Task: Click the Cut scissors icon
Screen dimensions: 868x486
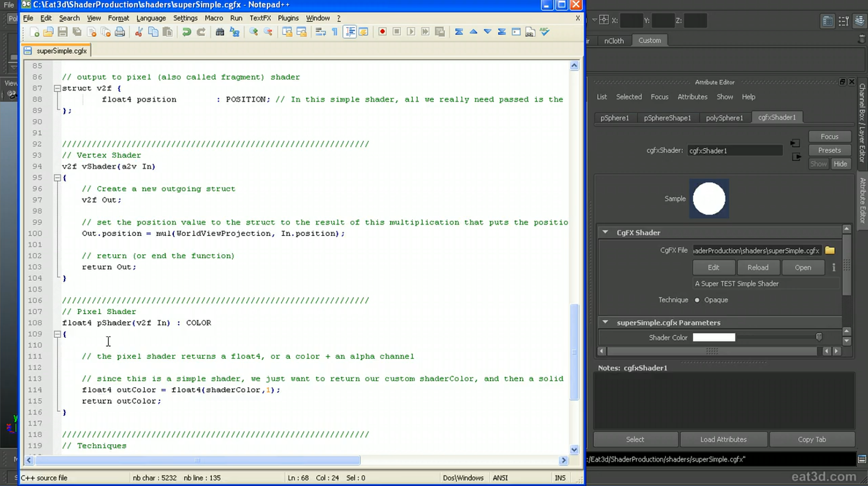Action: (x=138, y=32)
